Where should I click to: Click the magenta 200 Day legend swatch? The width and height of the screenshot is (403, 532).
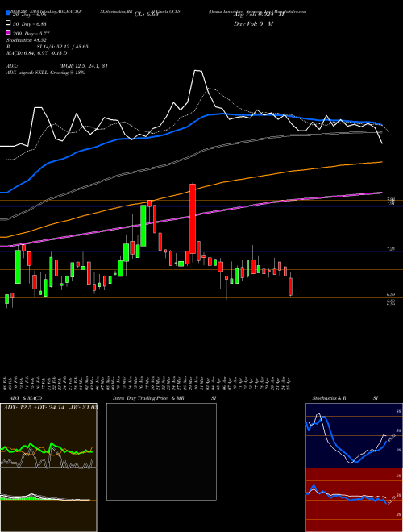8,32
